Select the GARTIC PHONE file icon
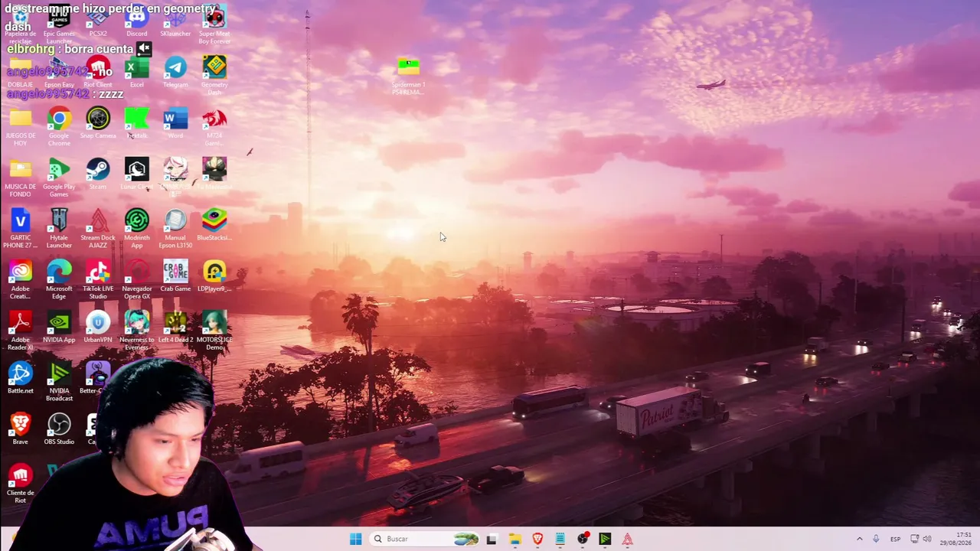980x551 pixels. 21,228
